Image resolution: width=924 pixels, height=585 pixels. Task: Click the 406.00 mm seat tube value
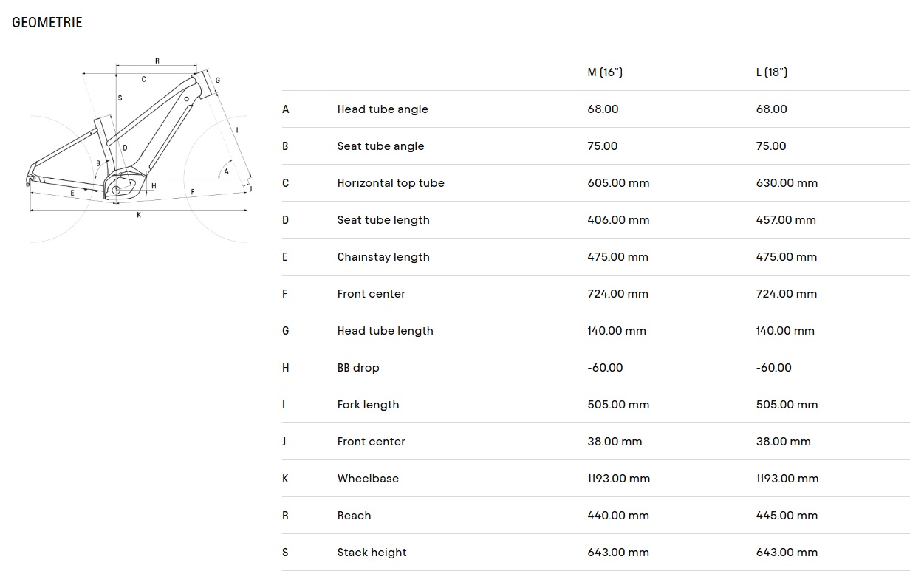pyautogui.click(x=618, y=220)
